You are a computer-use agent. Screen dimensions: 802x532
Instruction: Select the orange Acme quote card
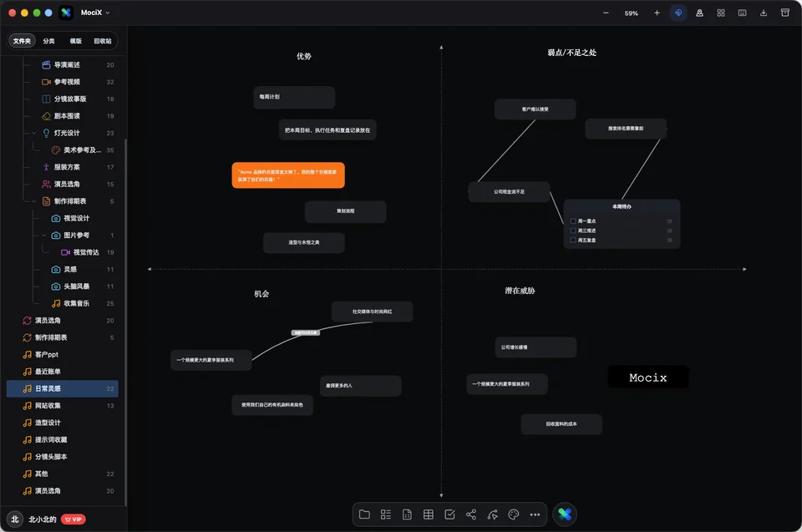point(288,175)
